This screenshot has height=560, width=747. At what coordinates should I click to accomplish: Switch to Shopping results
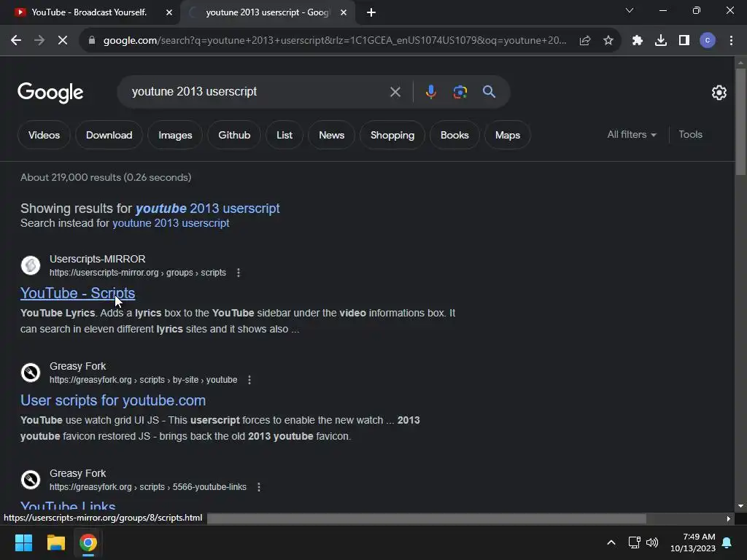(392, 135)
